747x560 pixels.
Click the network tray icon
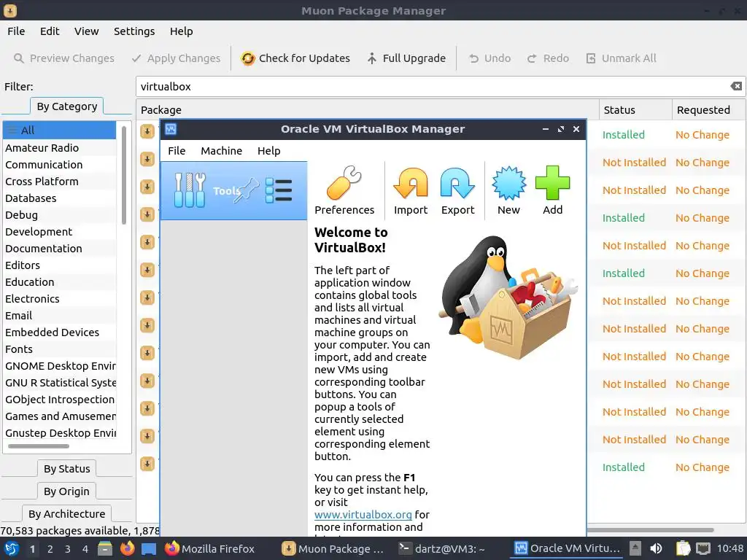click(x=703, y=548)
